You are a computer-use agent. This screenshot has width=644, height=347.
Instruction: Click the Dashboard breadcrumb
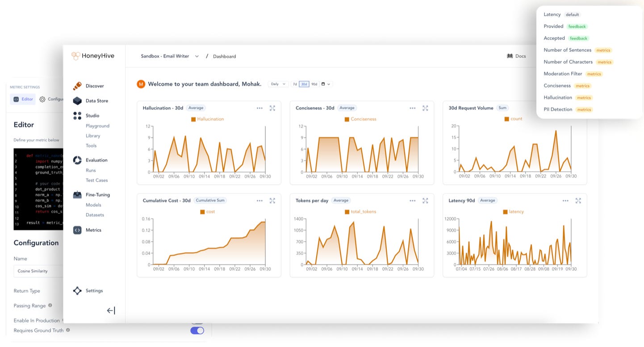224,57
